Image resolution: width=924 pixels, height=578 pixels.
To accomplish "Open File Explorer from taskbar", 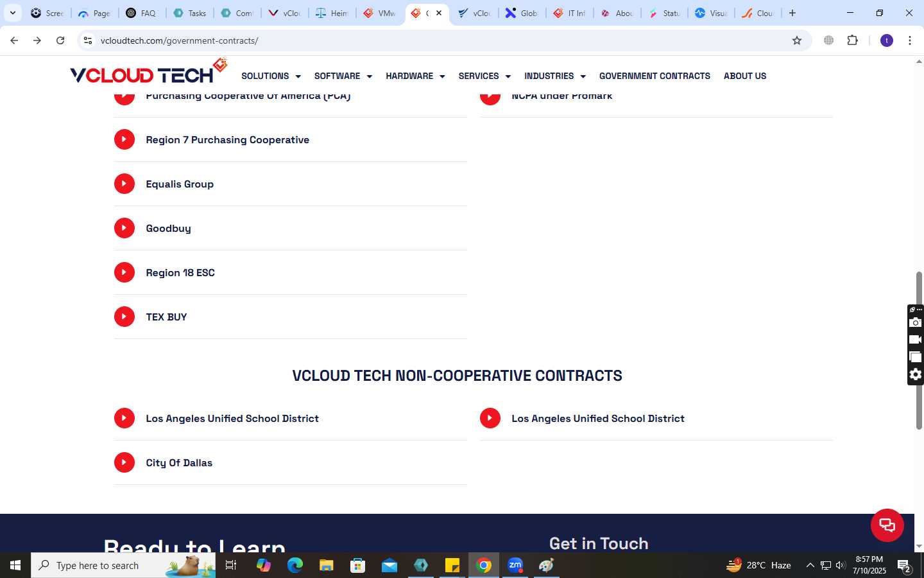I will pyautogui.click(x=327, y=565).
